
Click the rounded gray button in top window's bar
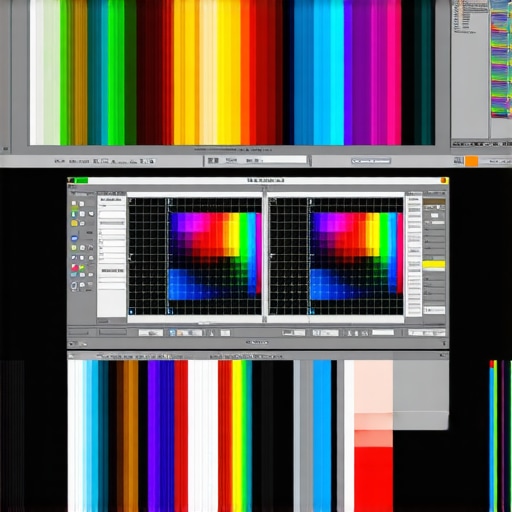(371, 161)
